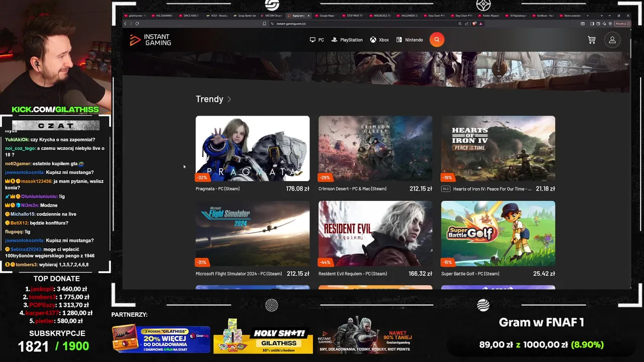The image size is (644, 362).
Task: Open the user account profile icon
Action: click(612, 40)
